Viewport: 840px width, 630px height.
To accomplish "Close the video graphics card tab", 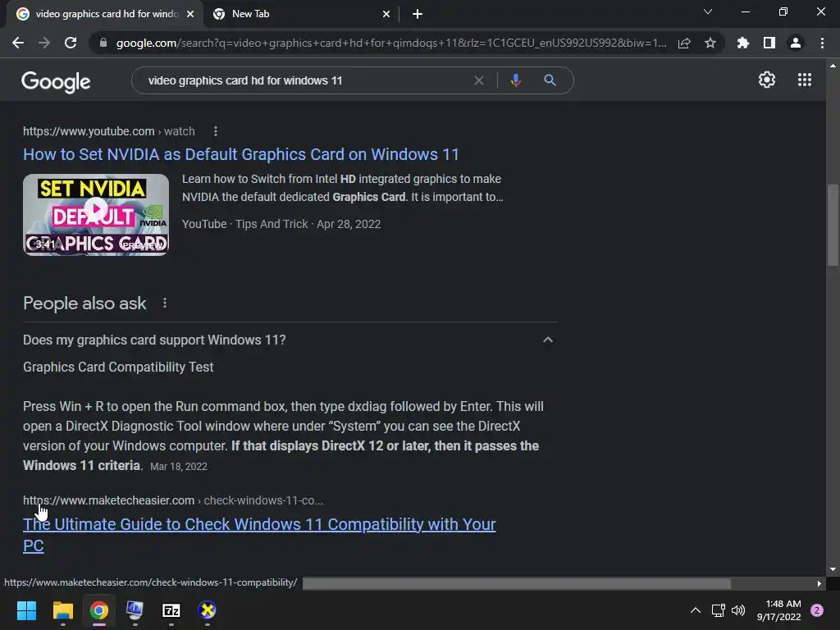I will pyautogui.click(x=190, y=14).
